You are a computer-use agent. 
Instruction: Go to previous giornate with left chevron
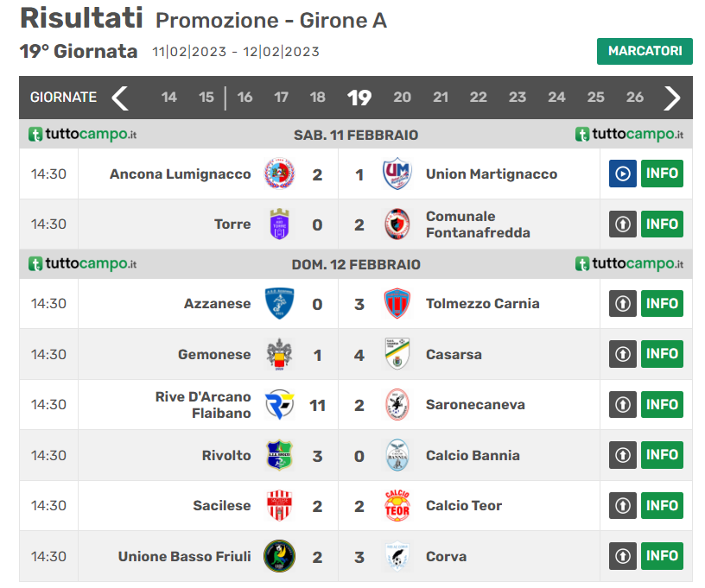point(120,98)
